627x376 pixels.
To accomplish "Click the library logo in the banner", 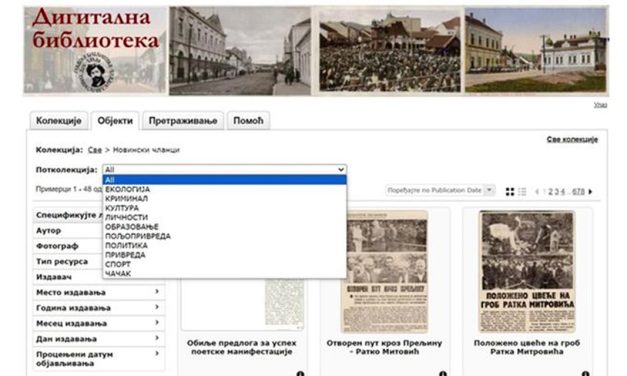I will (x=95, y=71).
